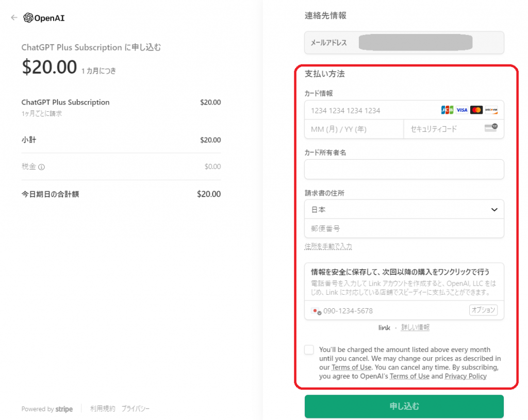Click the Discover card icon
This screenshot has width=528, height=420.
[x=491, y=110]
